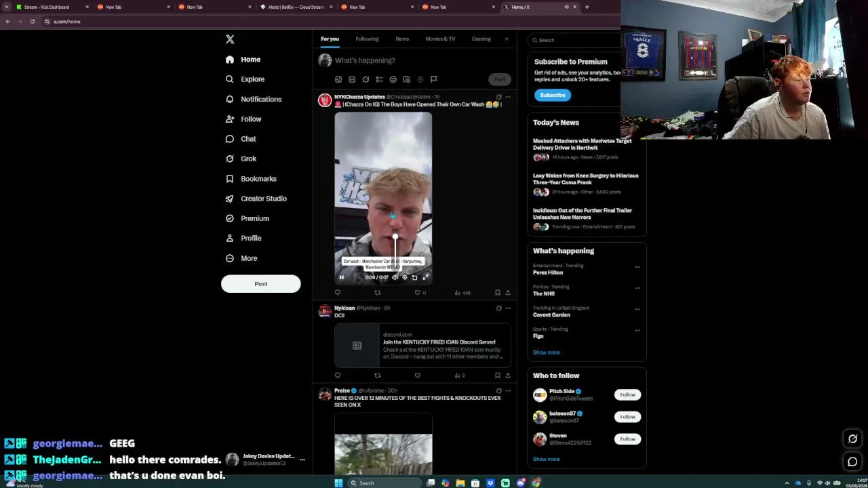Viewport: 868px width, 488px height.
Task: Repost the NYKChazza Updates post
Action: (x=378, y=293)
